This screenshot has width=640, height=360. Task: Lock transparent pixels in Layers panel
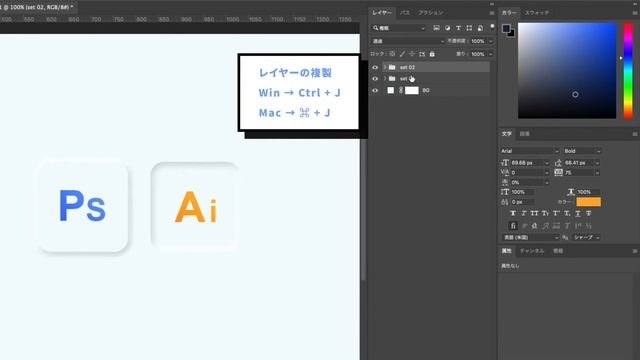pyautogui.click(x=392, y=54)
